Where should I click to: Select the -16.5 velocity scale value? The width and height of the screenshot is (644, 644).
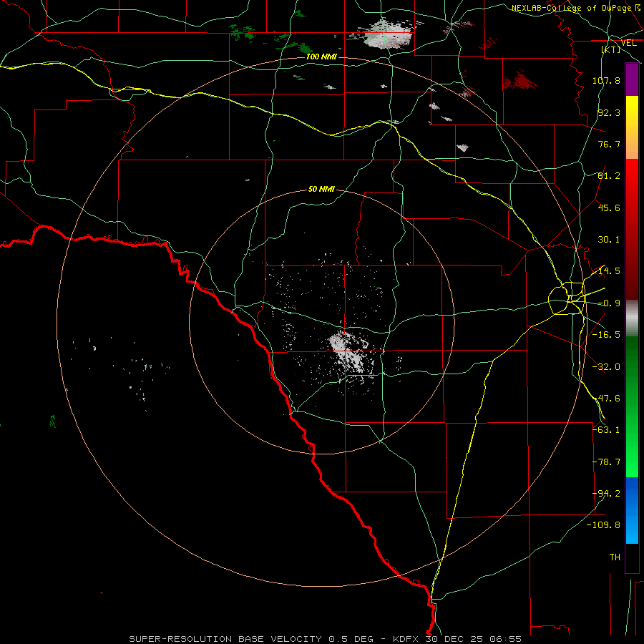click(x=606, y=335)
